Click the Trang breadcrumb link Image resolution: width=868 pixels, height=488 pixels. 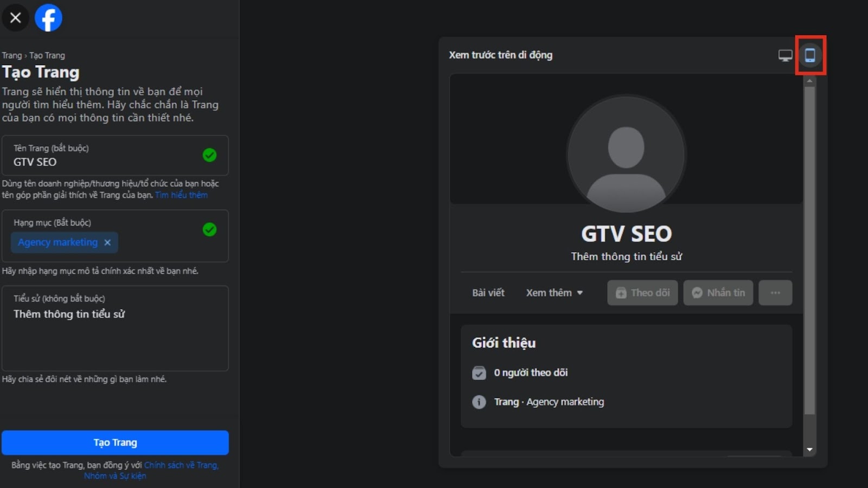[x=11, y=55]
